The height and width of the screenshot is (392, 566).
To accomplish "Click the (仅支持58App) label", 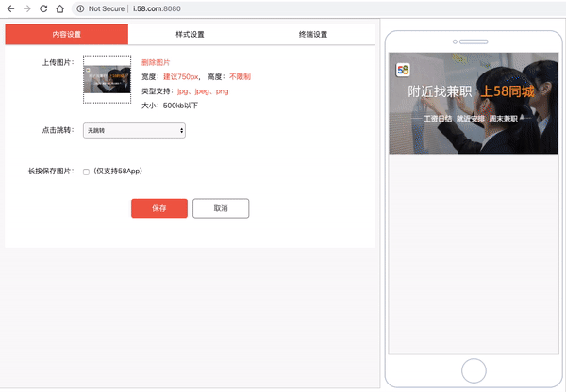I will click(x=118, y=171).
